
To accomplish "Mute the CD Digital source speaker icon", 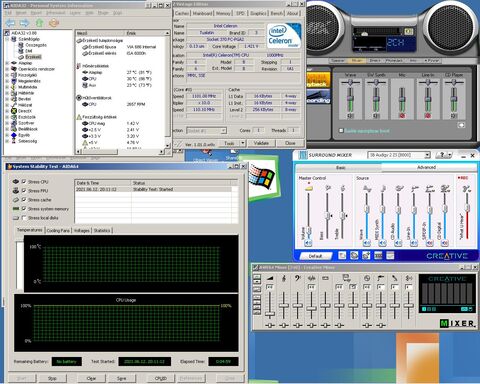I will click(x=444, y=243).
